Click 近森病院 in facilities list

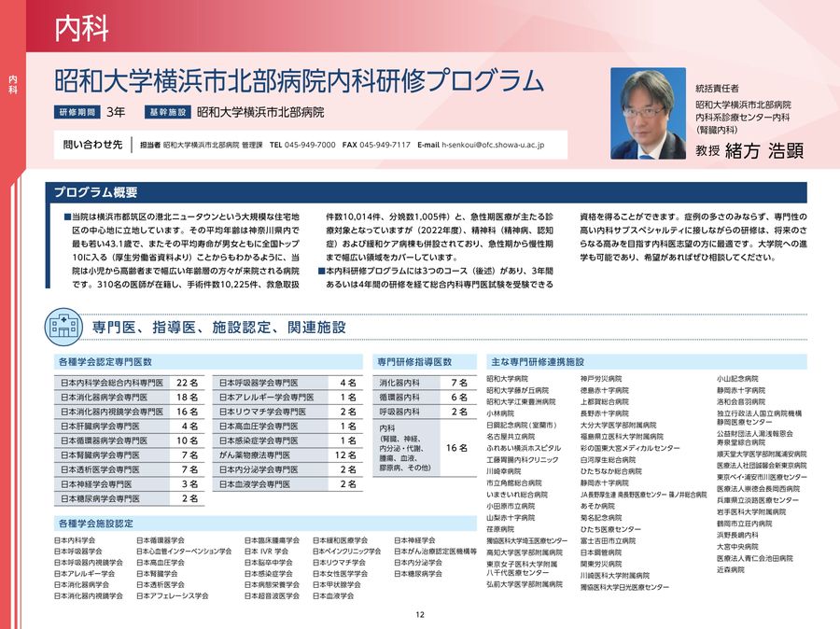[731, 569]
